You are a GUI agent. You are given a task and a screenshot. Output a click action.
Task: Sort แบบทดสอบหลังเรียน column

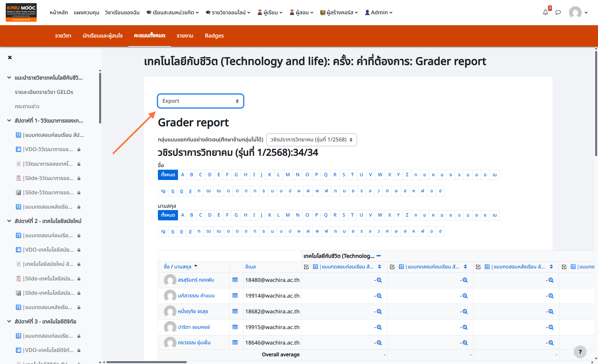point(551,267)
